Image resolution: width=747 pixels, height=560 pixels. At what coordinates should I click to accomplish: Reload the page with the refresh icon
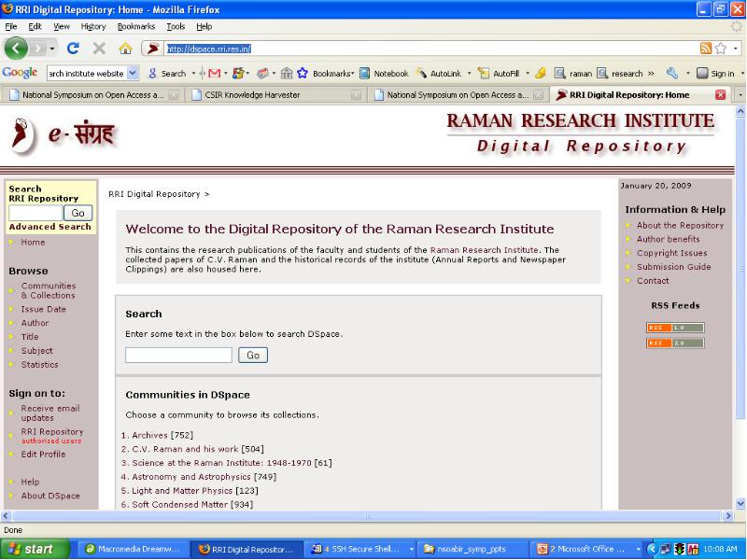[73, 48]
